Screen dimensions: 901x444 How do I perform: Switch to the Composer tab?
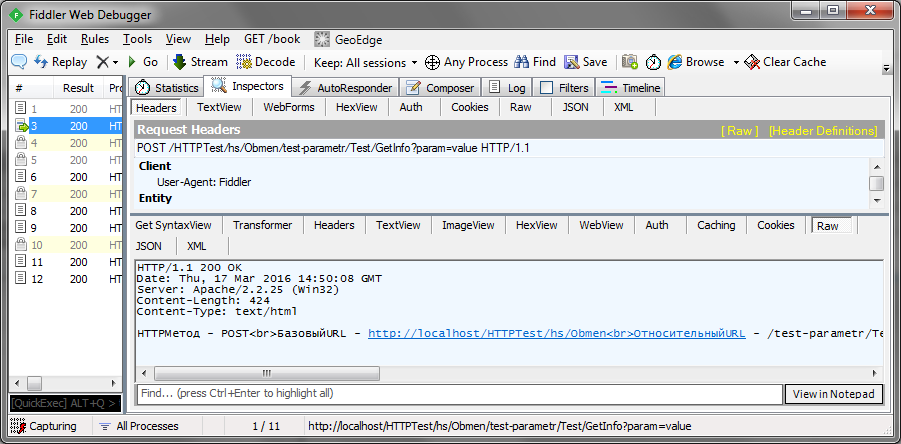pos(440,88)
